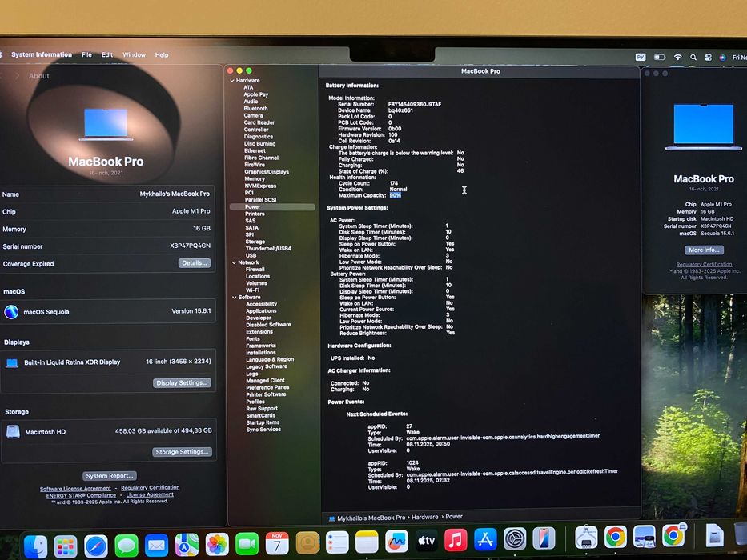Select Card Reader in the sidebar
Viewport: 747px width, 560px height.
point(259,122)
